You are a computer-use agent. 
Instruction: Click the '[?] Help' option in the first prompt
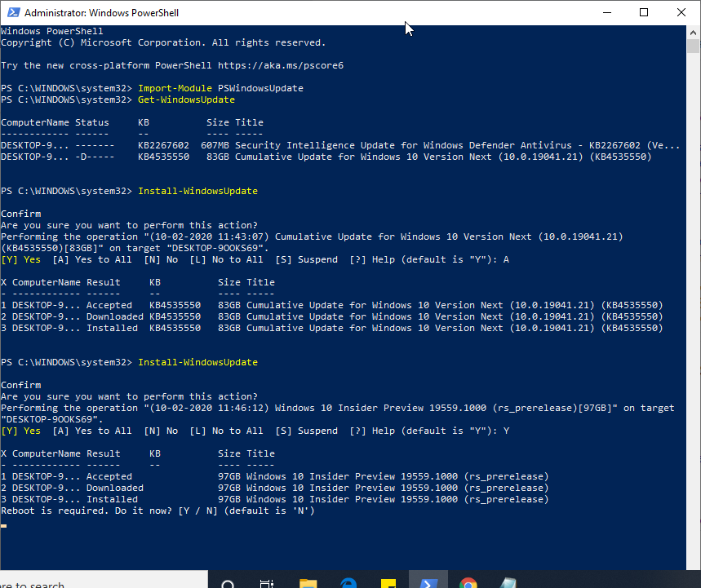coord(372,259)
